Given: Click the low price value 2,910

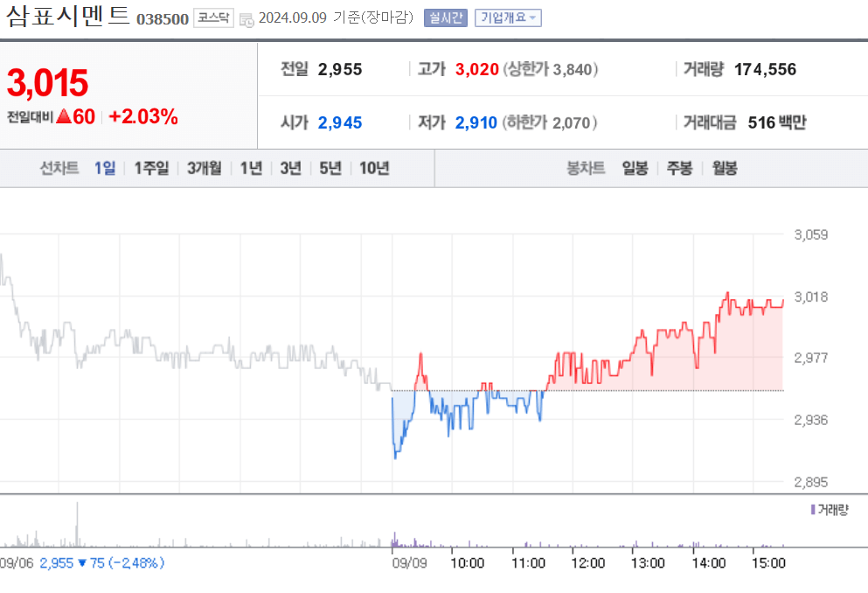Looking at the screenshot, I should click(x=476, y=122).
